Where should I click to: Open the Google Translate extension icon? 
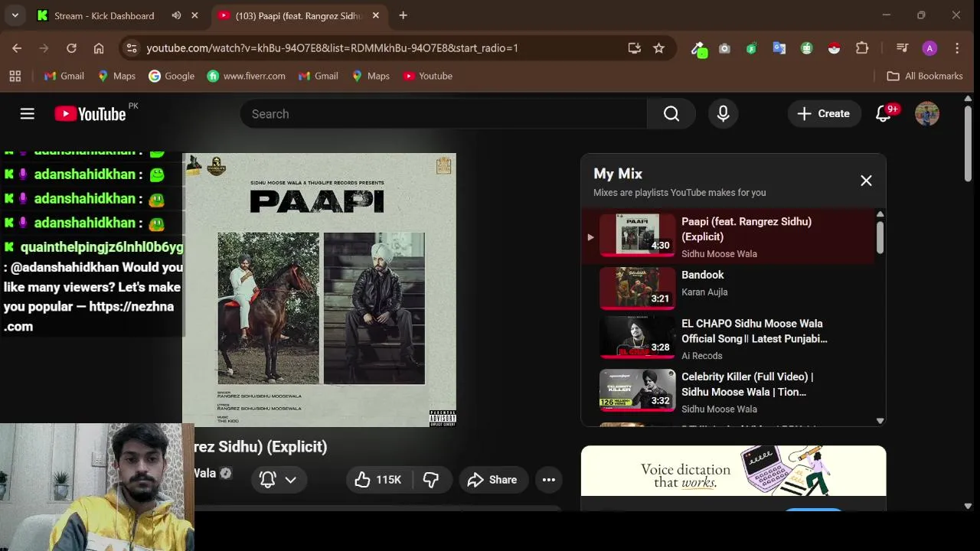pos(779,48)
